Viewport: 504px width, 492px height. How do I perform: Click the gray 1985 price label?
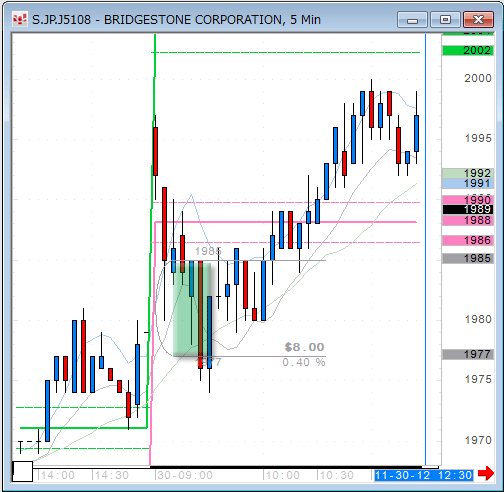coord(468,258)
